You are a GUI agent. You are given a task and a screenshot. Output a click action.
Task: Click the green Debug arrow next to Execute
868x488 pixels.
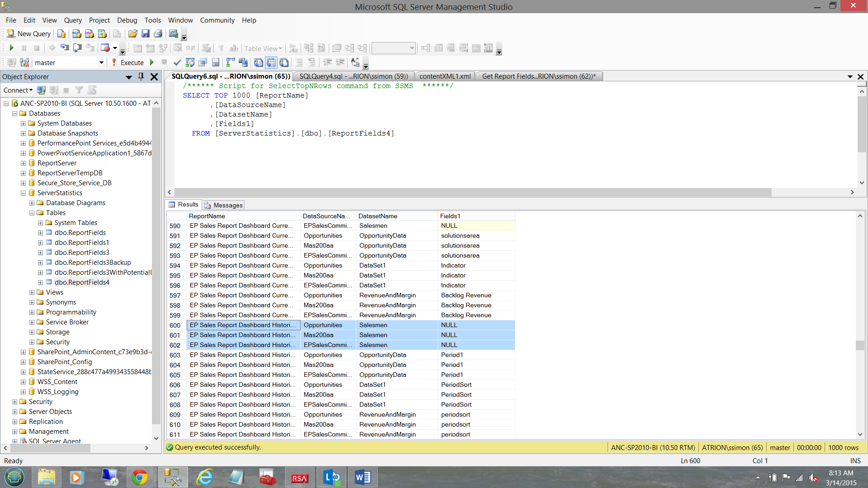pyautogui.click(x=152, y=62)
